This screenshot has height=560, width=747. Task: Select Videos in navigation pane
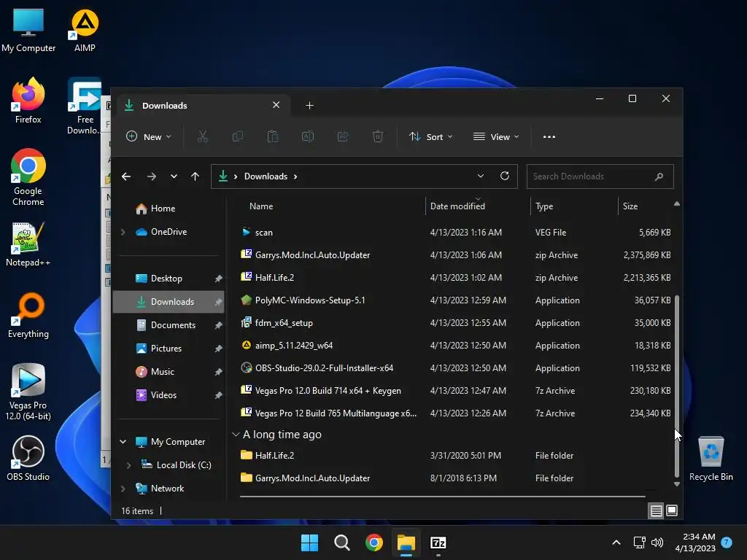pos(169,395)
